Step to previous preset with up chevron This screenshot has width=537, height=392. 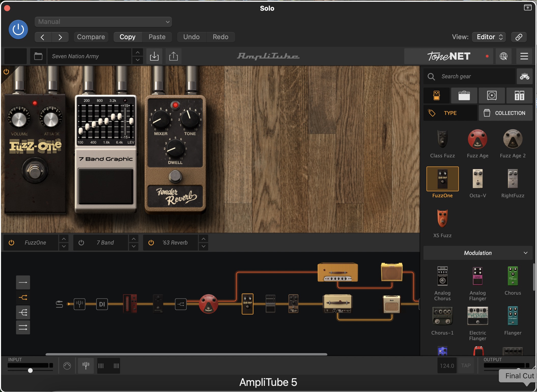point(137,53)
